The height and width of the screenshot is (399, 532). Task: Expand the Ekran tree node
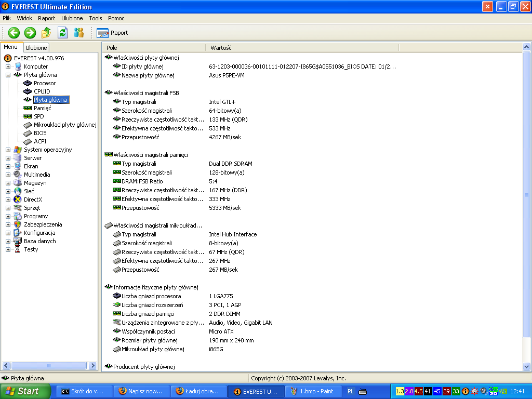[8, 167]
